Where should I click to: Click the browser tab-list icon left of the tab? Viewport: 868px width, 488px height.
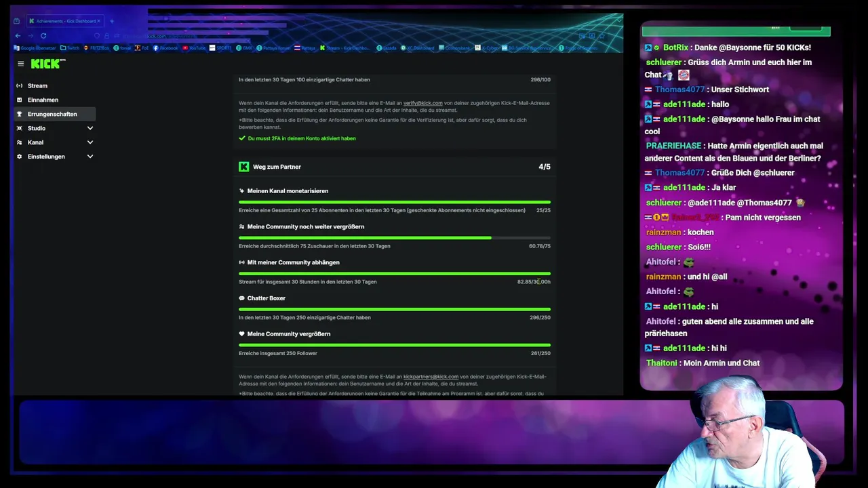[x=16, y=21]
